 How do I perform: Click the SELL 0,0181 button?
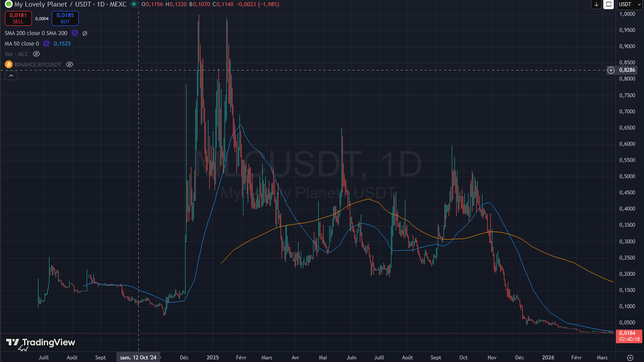18,18
